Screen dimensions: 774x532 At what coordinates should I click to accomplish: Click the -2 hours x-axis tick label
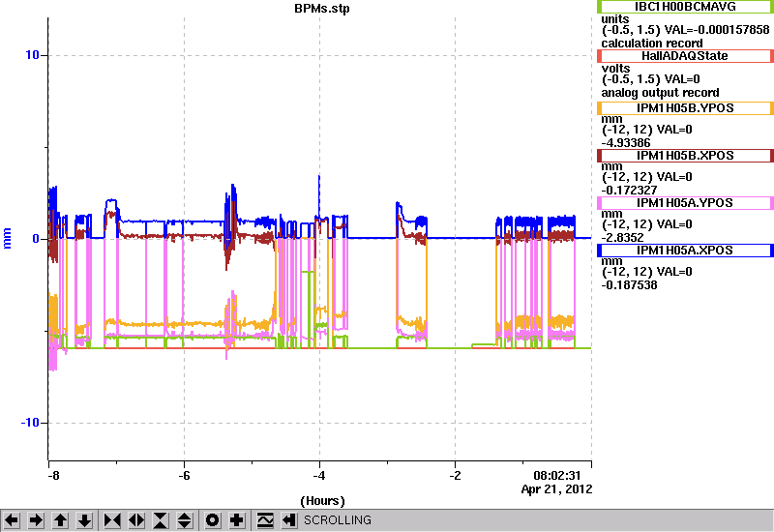(x=455, y=476)
